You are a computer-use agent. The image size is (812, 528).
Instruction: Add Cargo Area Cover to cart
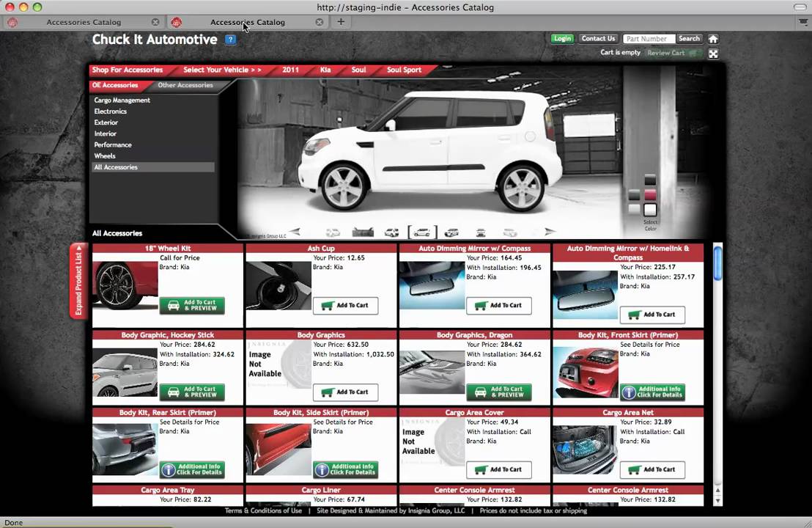498,470
